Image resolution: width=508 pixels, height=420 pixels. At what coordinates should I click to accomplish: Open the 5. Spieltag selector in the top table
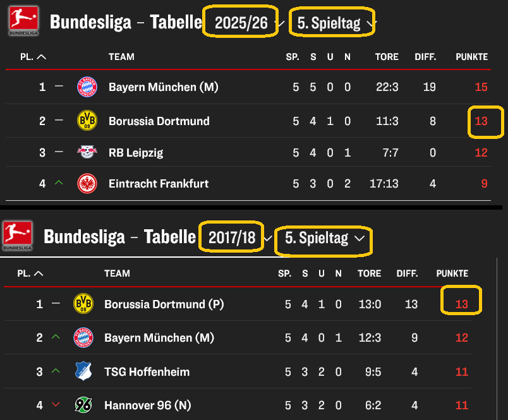tap(330, 21)
